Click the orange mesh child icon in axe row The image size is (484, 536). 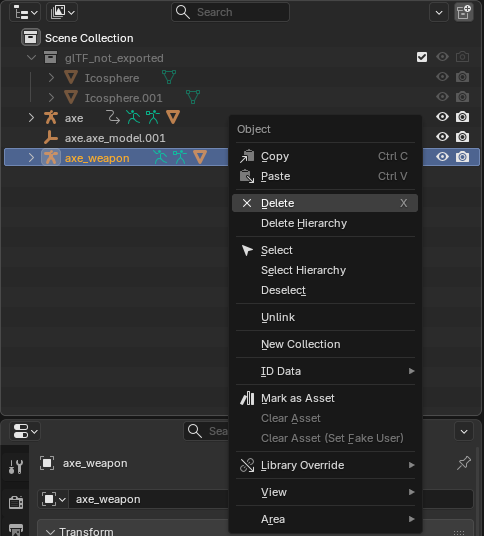[173, 117]
